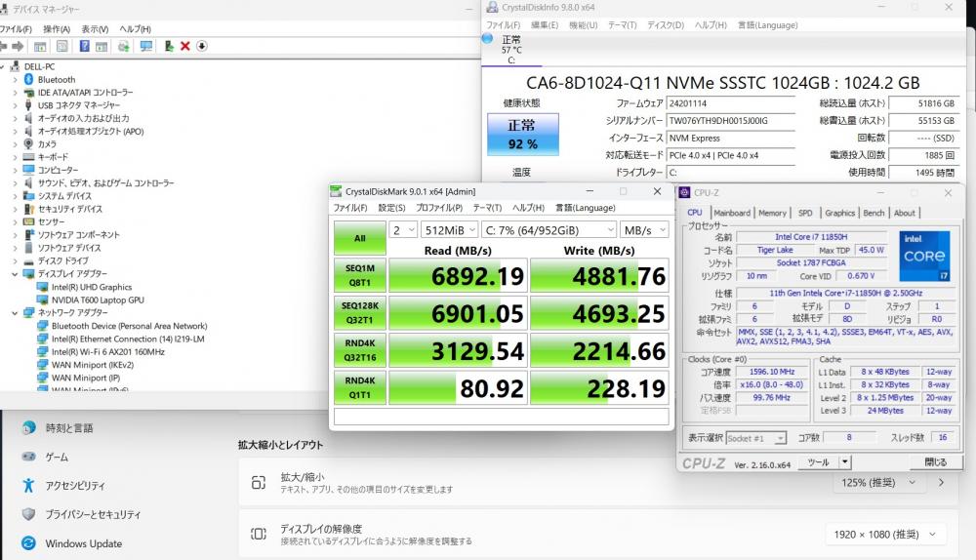Open アクセシビリティ in Settings sidebar
This screenshot has height=560, width=976.
tap(75, 485)
